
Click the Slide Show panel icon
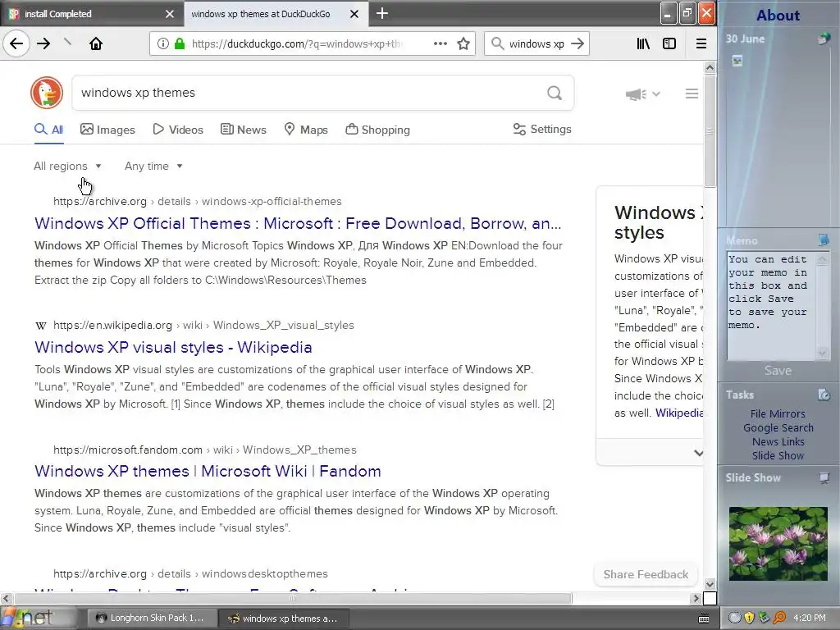[824, 478]
